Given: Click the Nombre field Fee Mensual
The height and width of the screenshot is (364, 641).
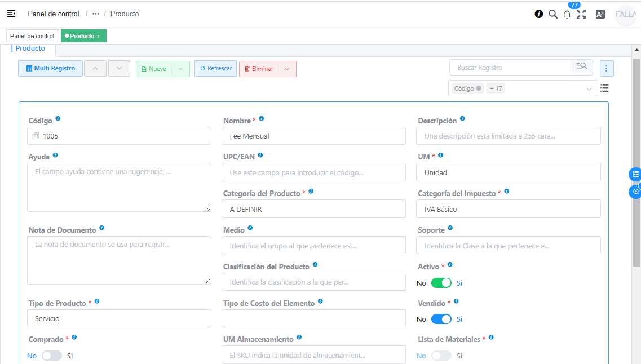Looking at the screenshot, I should (x=313, y=136).
